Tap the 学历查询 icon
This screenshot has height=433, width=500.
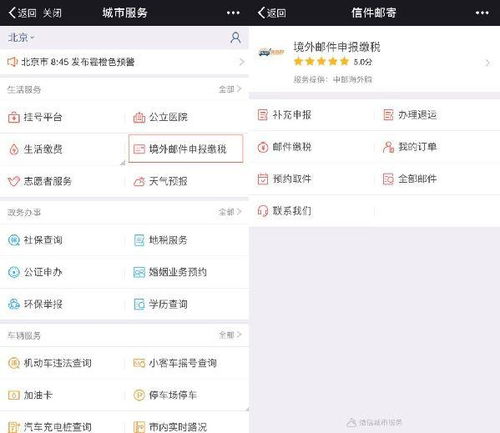(139, 304)
